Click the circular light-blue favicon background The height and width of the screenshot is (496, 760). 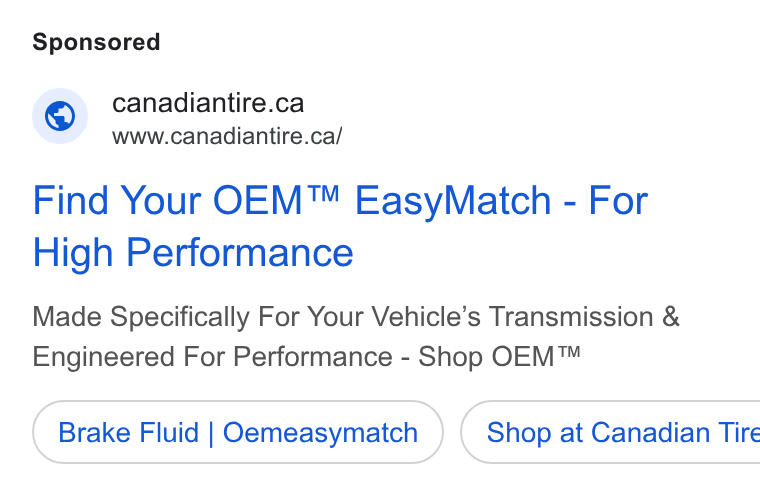pyautogui.click(x=60, y=116)
